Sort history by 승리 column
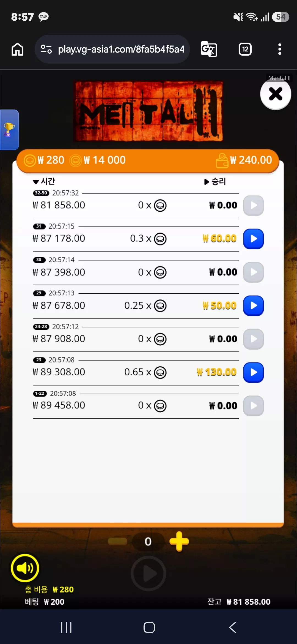The width and height of the screenshot is (297, 644). (215, 181)
